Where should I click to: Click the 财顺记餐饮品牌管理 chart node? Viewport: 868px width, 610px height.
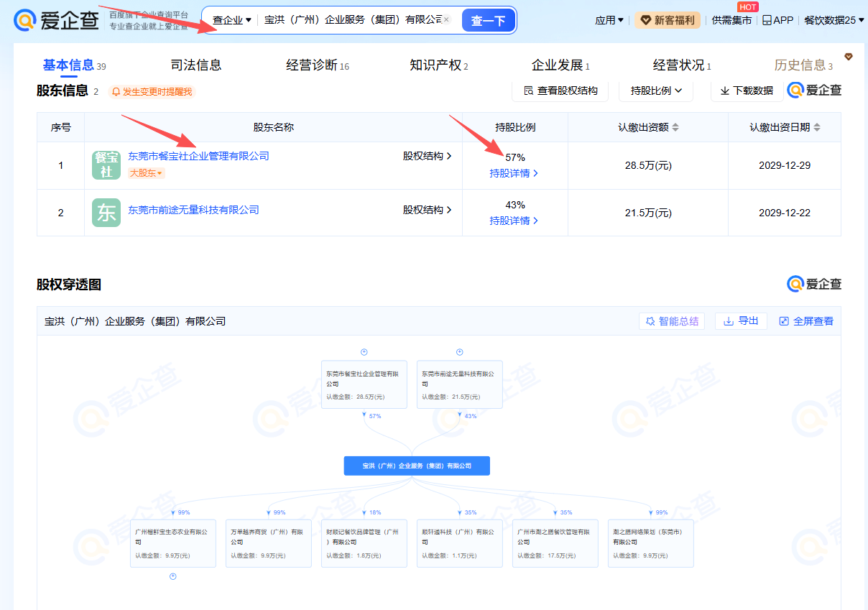coord(364,543)
